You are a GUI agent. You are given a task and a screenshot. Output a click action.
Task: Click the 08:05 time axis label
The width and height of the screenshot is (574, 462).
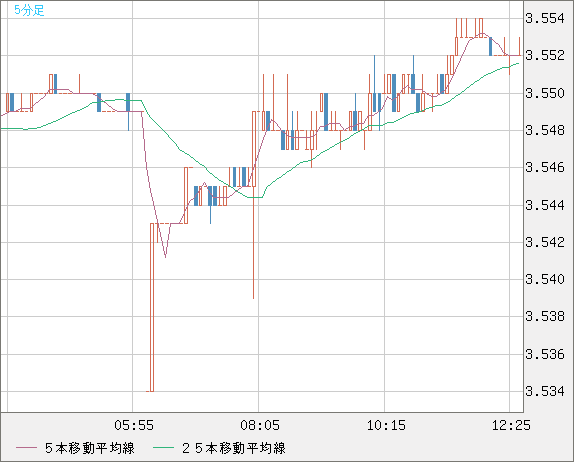[x=260, y=425]
